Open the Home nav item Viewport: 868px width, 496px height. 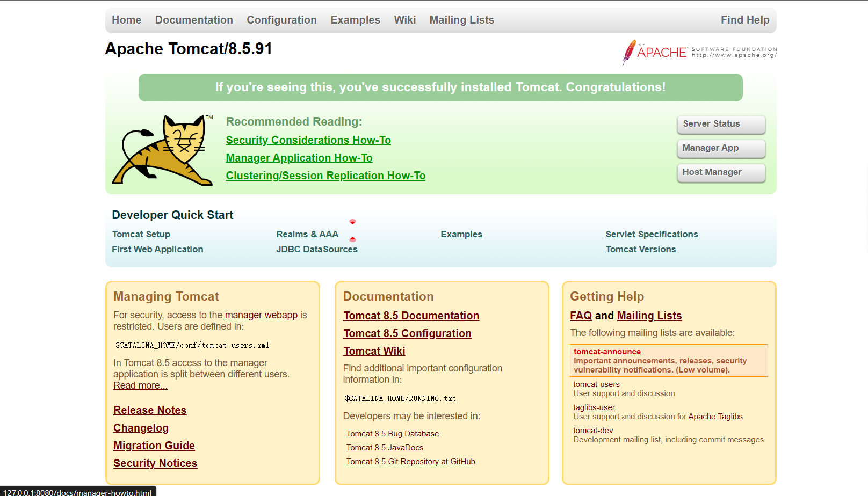point(127,20)
